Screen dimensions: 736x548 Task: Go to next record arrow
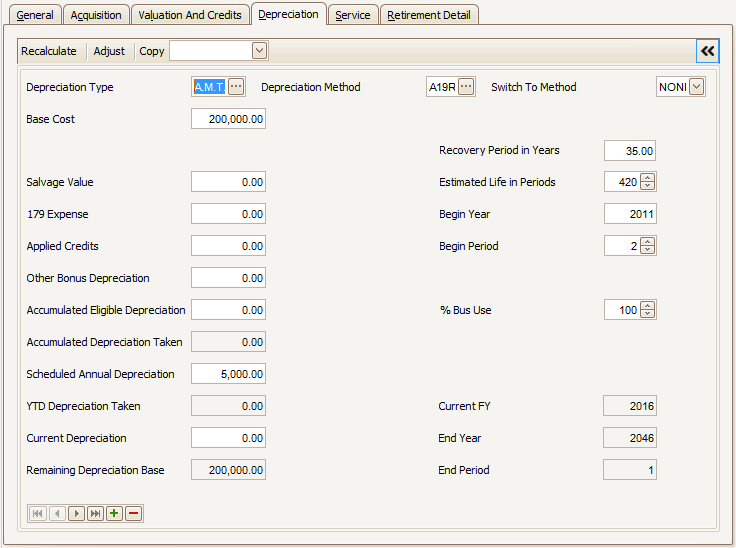coord(76,513)
